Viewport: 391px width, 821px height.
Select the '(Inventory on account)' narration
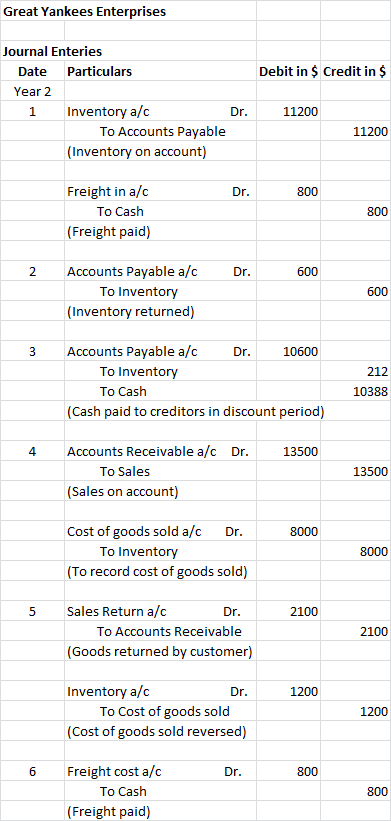coord(137,152)
